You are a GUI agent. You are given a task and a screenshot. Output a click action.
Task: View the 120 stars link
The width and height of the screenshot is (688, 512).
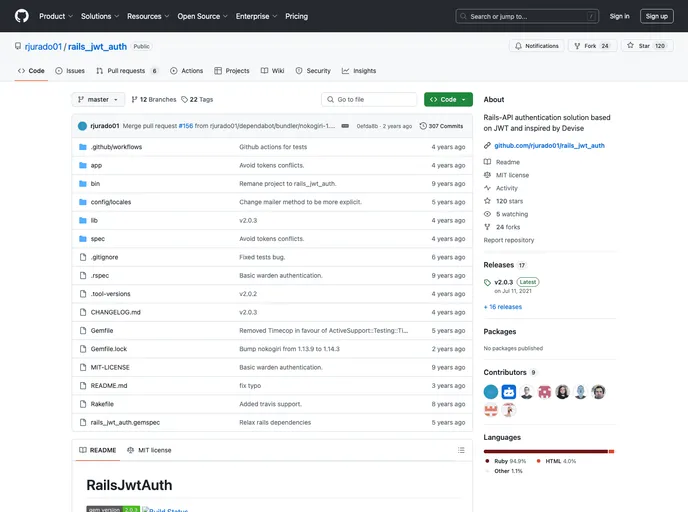point(509,201)
